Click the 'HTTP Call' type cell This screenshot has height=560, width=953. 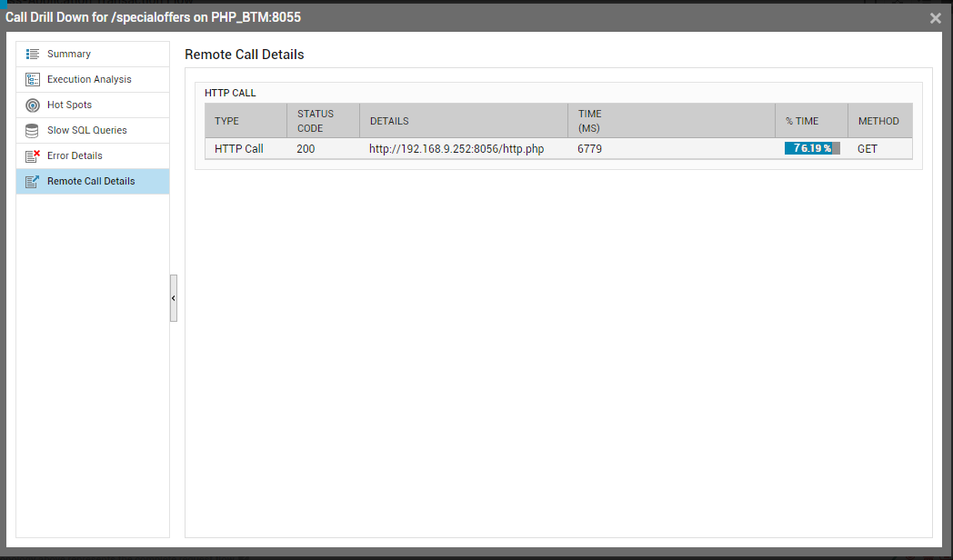(239, 149)
